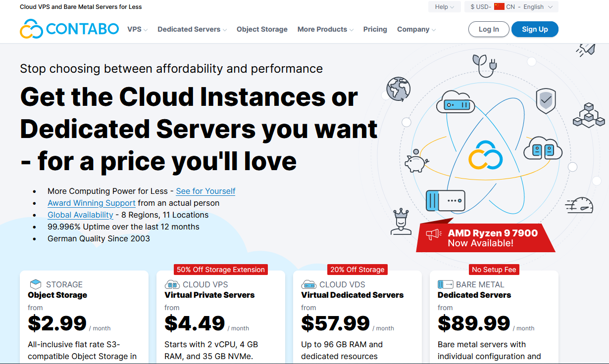
Task: Click the globe icon in hero illustration
Action: (398, 89)
